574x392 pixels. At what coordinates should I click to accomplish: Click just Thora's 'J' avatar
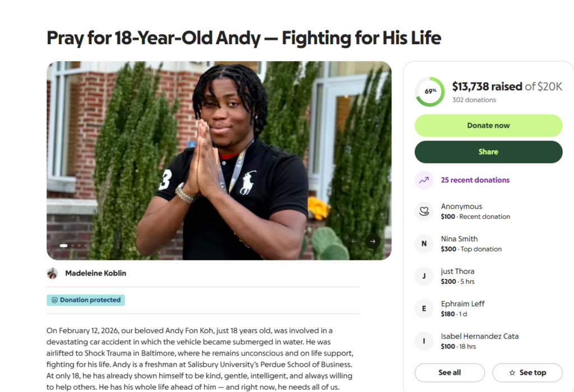(424, 276)
